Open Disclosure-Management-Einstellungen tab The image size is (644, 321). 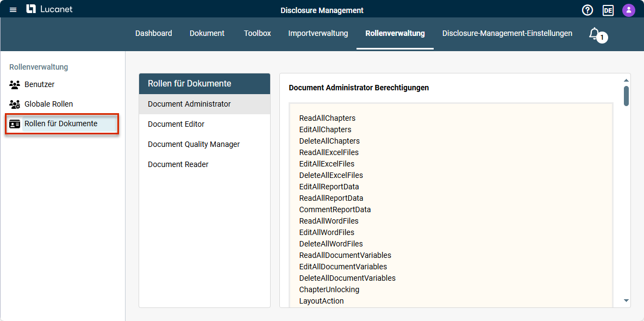507,34
